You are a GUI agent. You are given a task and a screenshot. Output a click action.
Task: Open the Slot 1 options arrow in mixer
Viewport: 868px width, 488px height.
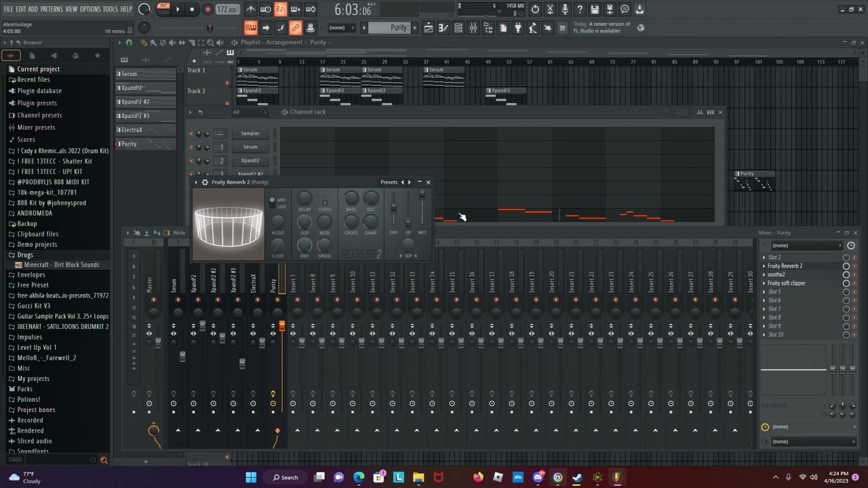764,258
